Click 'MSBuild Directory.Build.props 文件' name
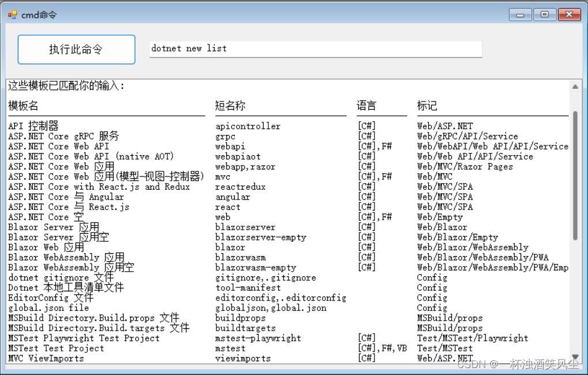Viewport: 588px width, 375px height. click(93, 318)
